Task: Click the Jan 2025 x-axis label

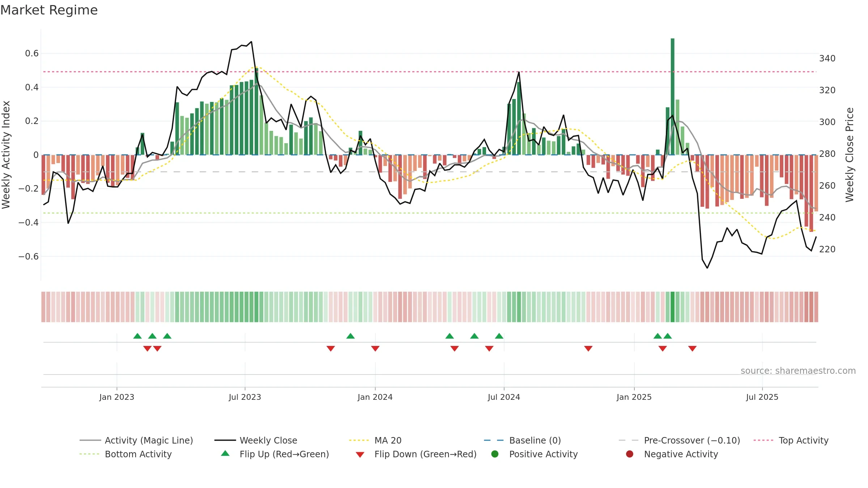Action: [634, 397]
